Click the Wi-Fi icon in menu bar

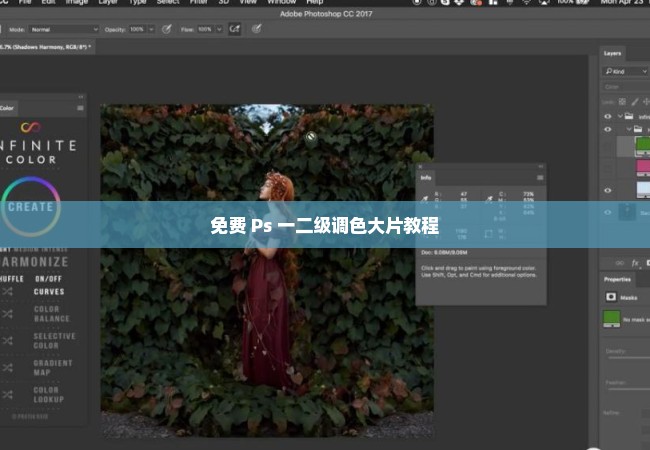point(526,2)
